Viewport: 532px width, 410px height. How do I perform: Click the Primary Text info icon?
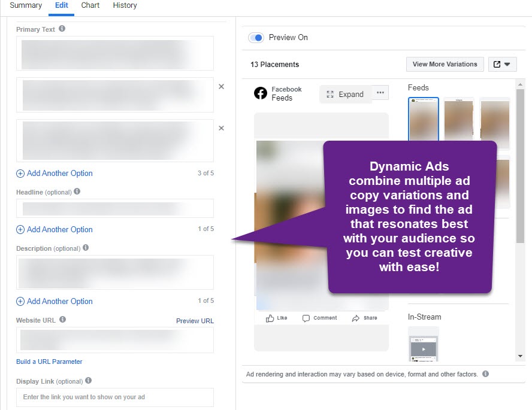click(62, 29)
